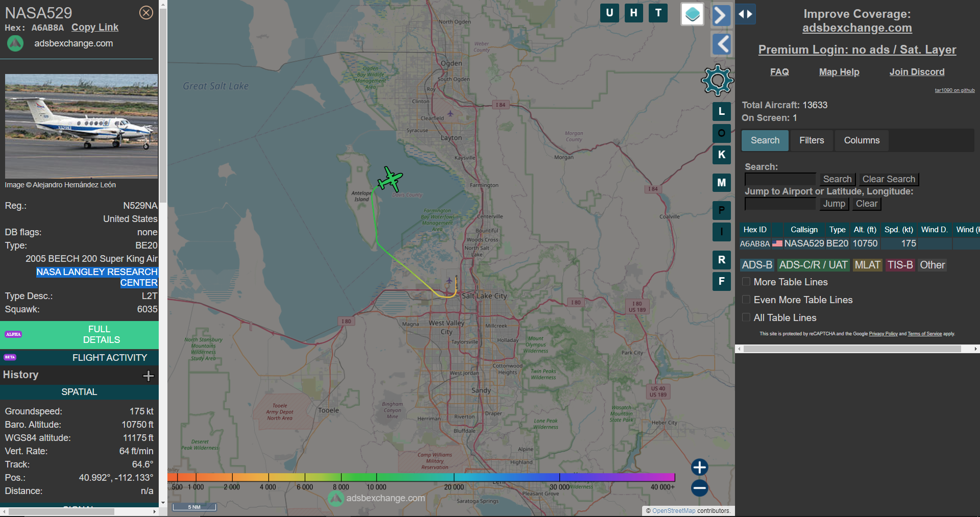Toggle the K map button
This screenshot has height=517, width=980.
(x=722, y=155)
